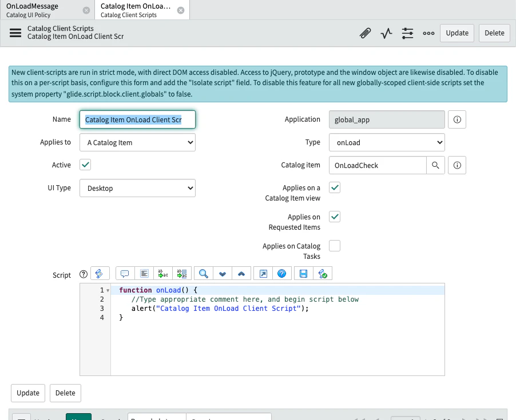Click the Replace All icon
Image resolution: width=516 pixels, height=420 pixels.
tap(182, 273)
